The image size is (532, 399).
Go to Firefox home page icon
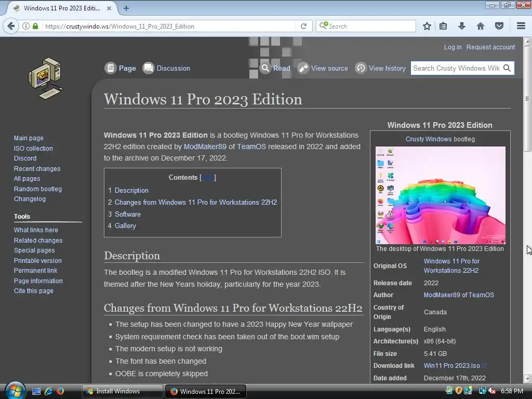481,26
